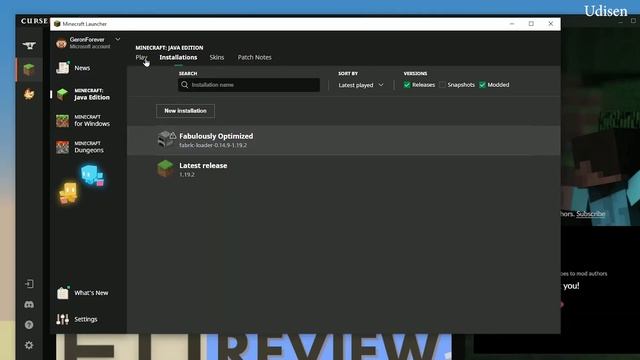
Task: Click New installation button
Action: pos(185,111)
